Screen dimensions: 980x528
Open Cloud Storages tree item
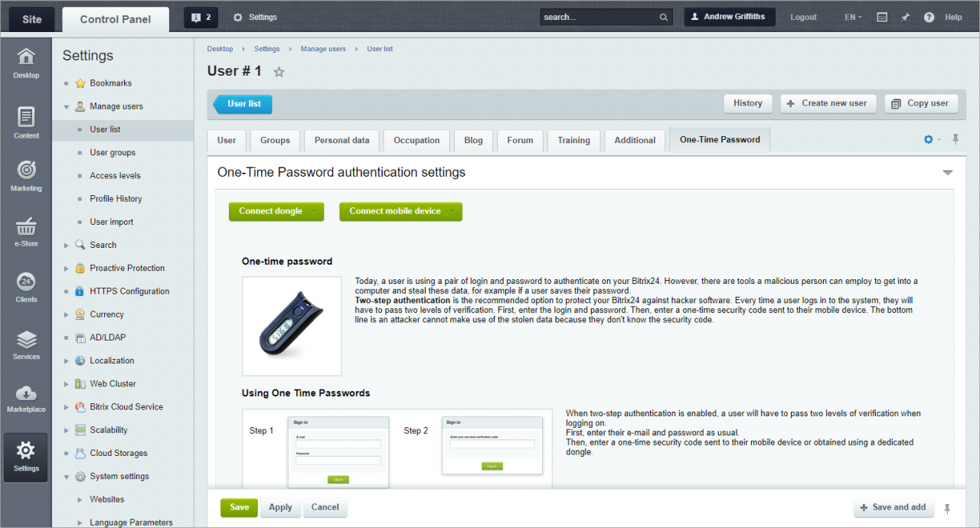point(119,453)
